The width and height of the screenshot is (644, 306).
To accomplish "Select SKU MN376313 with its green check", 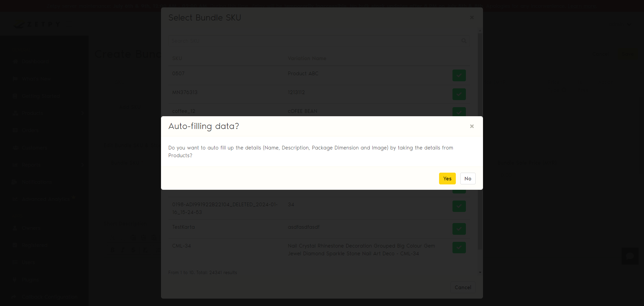I will (459, 94).
